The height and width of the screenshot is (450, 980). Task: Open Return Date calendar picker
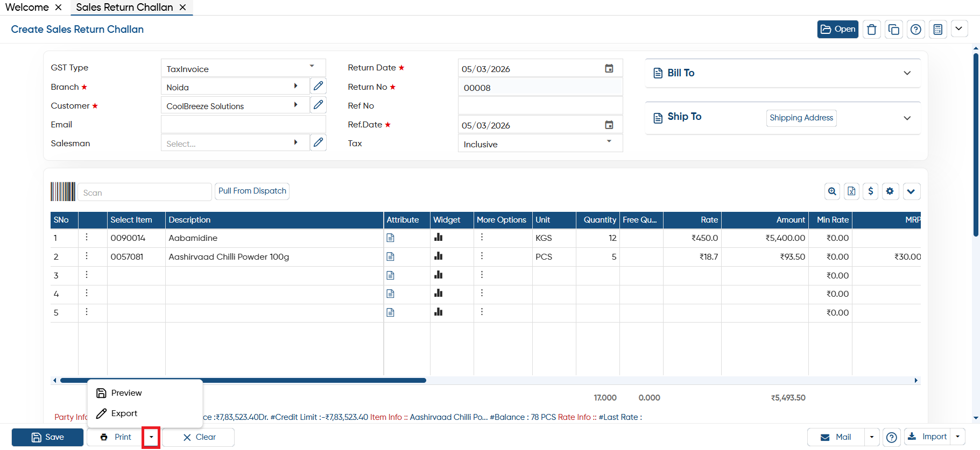click(609, 68)
